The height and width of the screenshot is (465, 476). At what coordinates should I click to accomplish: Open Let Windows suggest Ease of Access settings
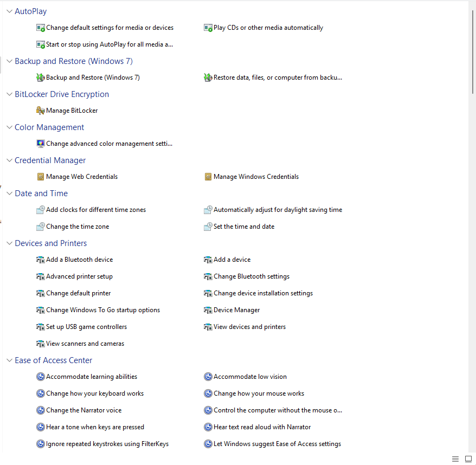[x=277, y=444]
